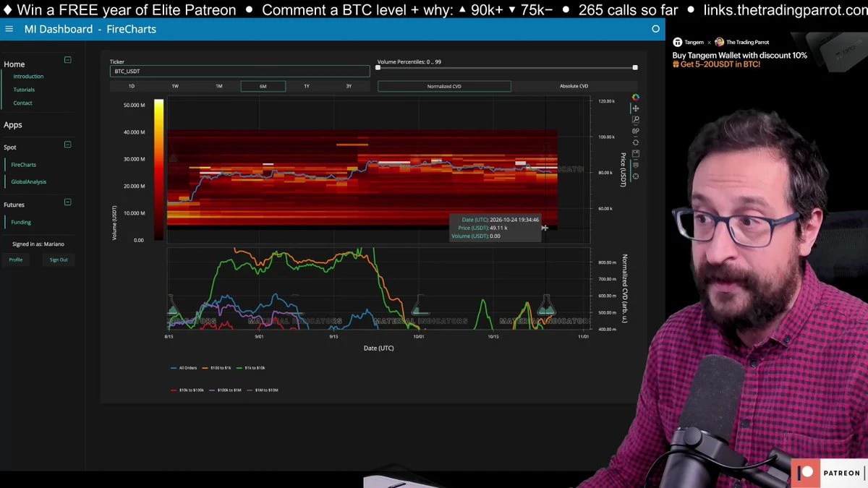Click the crosshair tool at toolbar bottom
Screen dimensions: 868x488
[x=636, y=176]
